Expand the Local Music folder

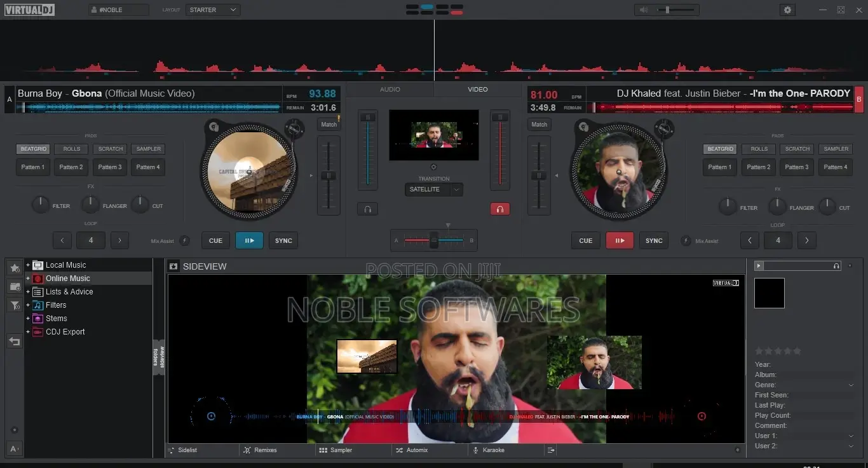[28, 265]
